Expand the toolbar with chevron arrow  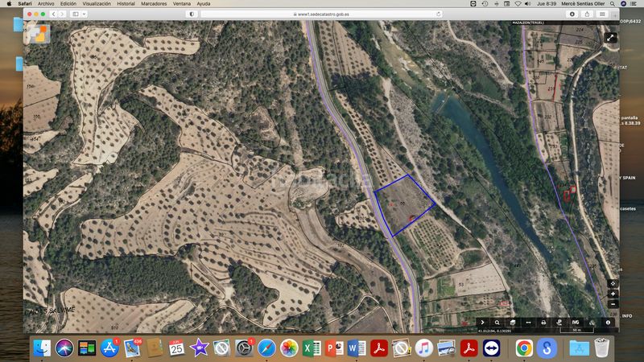click(x=482, y=323)
